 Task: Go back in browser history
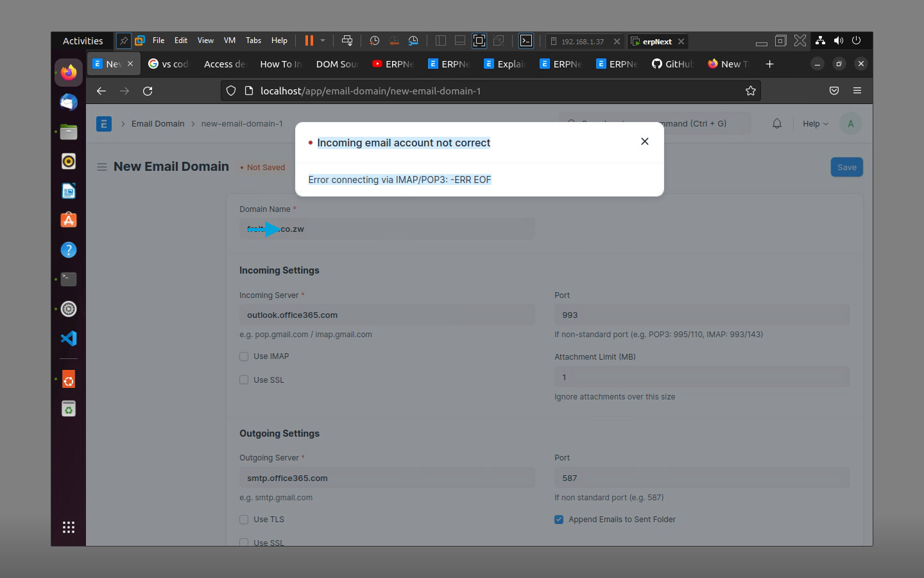(101, 91)
